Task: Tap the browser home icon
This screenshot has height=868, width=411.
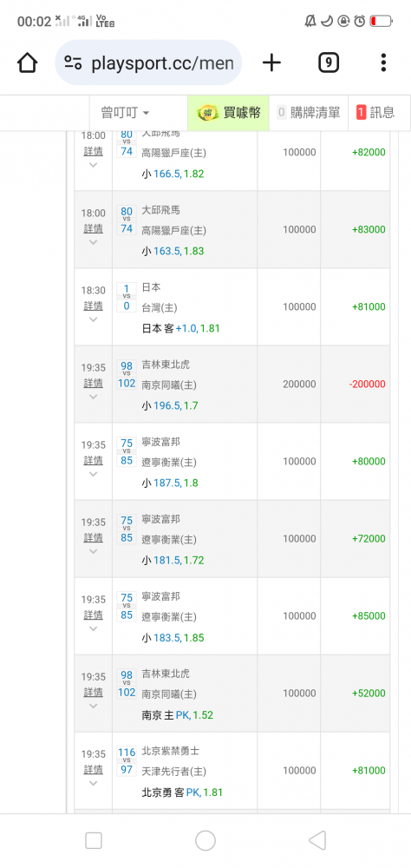Action: click(x=27, y=62)
